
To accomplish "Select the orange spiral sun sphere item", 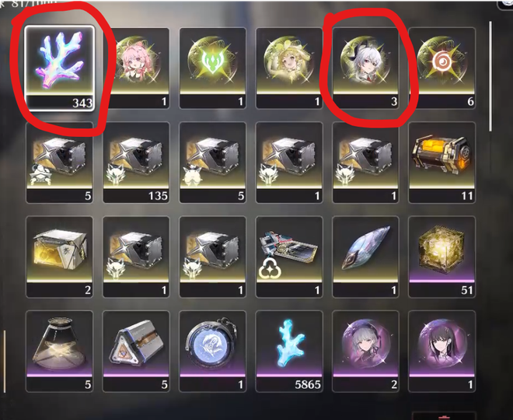I will pyautogui.click(x=441, y=68).
